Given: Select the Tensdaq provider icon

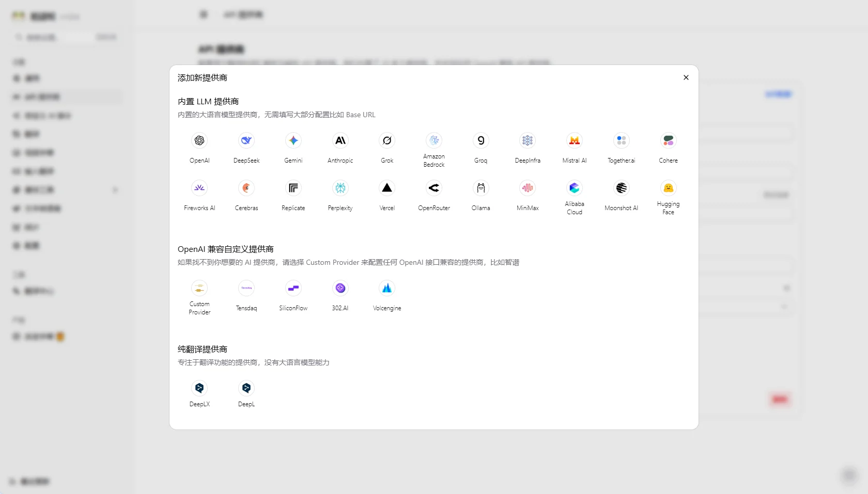Looking at the screenshot, I should (246, 288).
